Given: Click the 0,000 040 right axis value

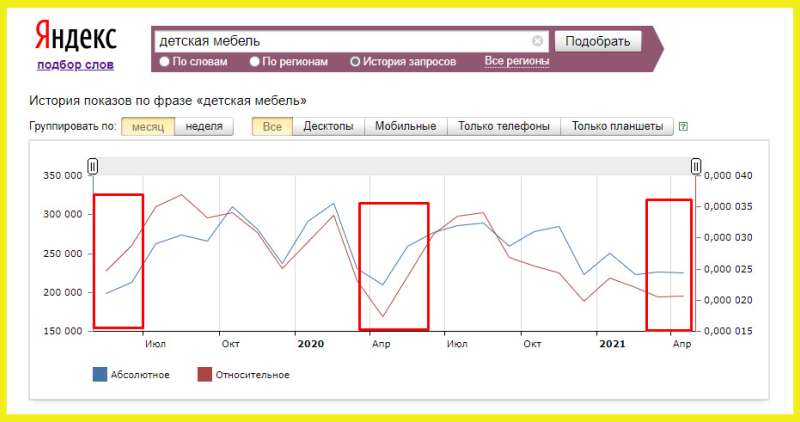Looking at the screenshot, I should (x=729, y=176).
